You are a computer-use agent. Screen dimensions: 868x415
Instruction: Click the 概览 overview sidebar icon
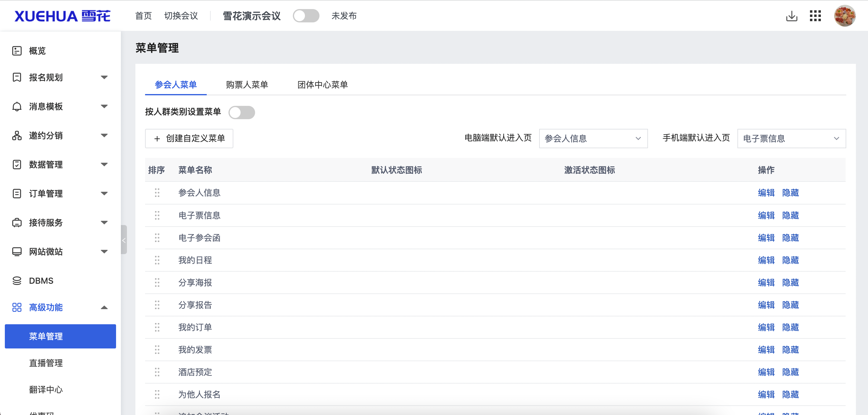tap(17, 51)
